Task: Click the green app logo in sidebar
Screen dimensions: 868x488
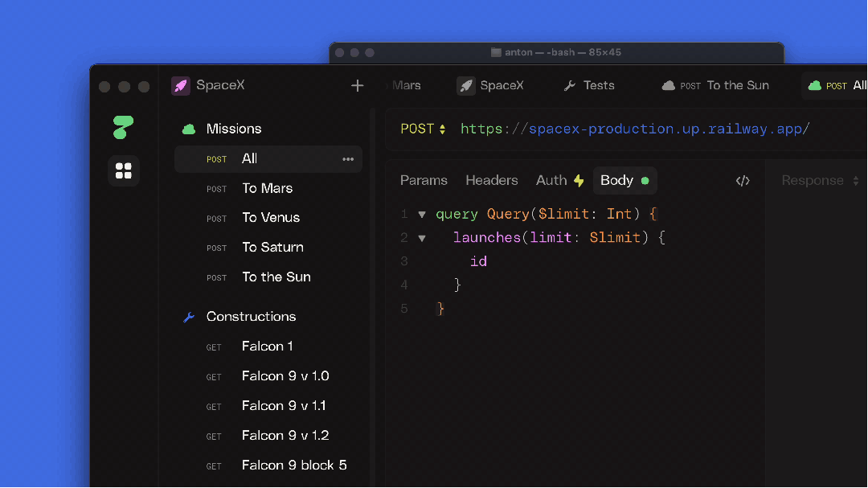Action: [123, 127]
